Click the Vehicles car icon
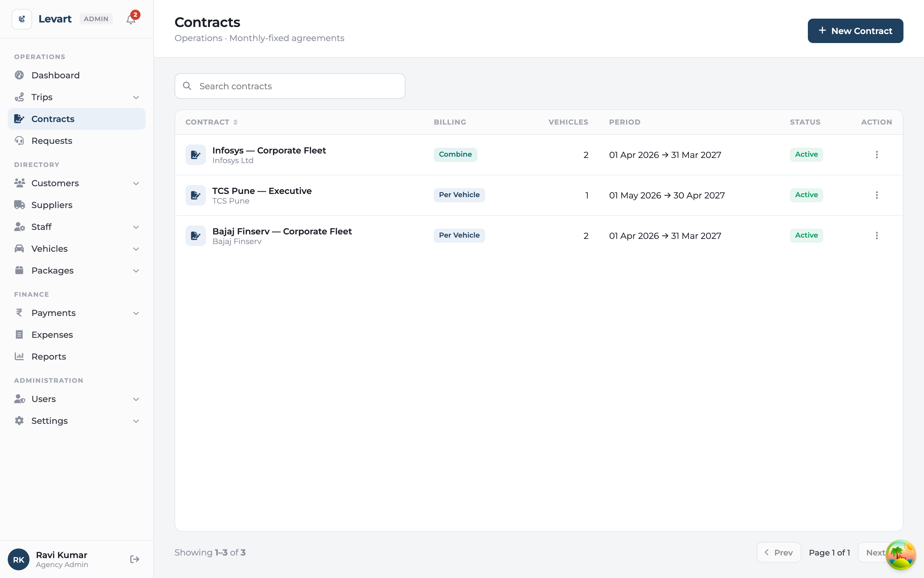924x578 pixels. click(19, 249)
